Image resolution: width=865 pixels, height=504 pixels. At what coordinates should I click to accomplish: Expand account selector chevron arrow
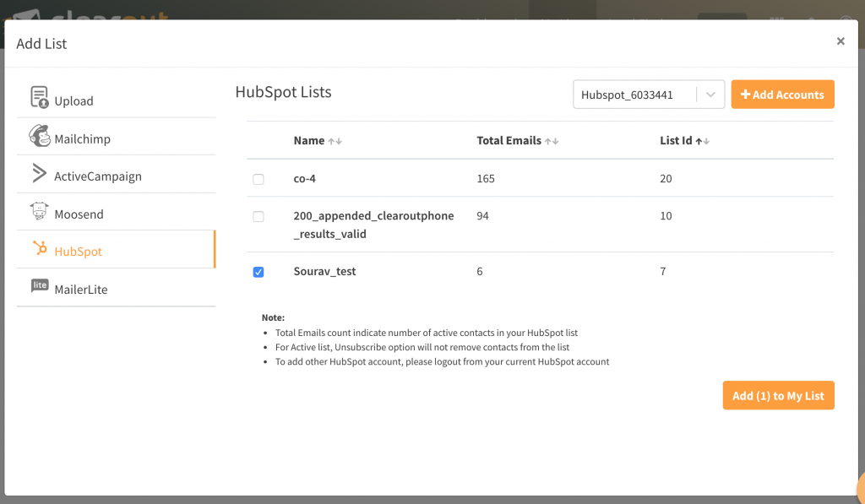click(710, 95)
